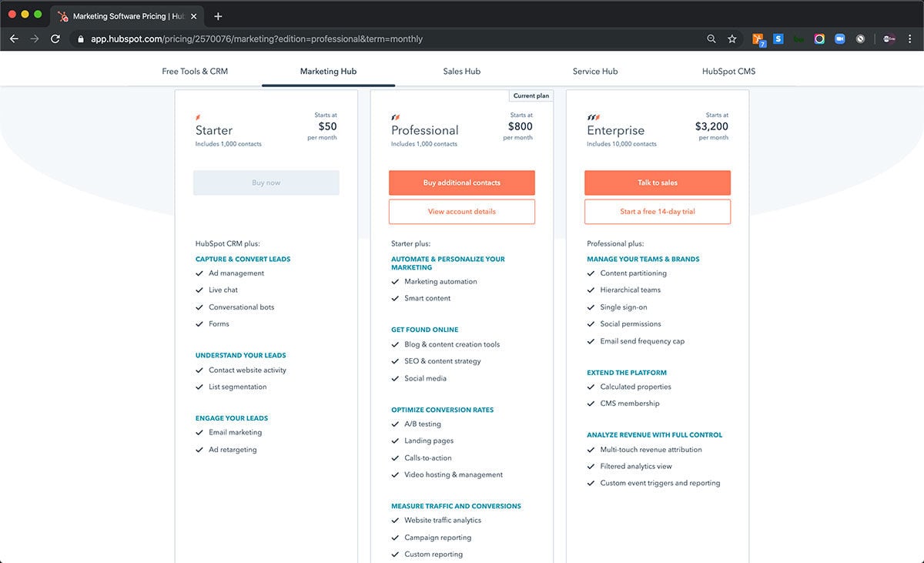Click the zoom magnifier icon in address bar
The width and height of the screenshot is (924, 563).
click(x=711, y=39)
